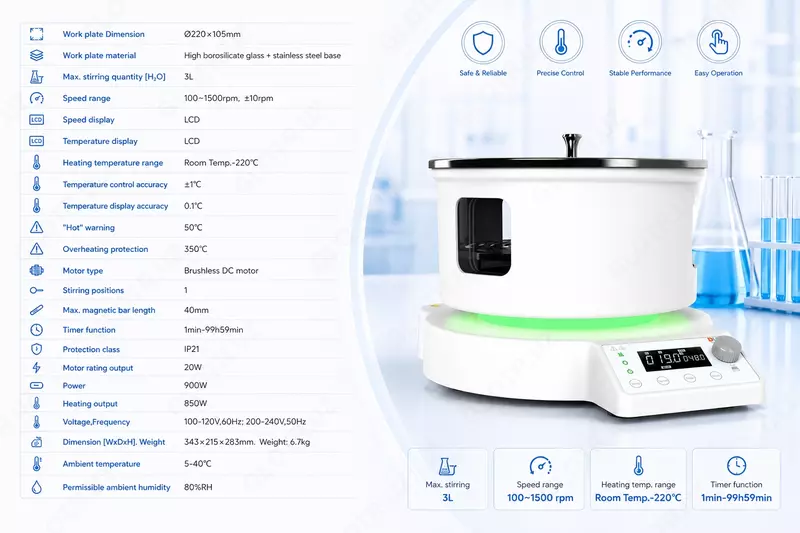Click the scale icon beside Dimension [WxDxH], Weight
Image resolution: width=800 pixels, height=533 pixels.
pos(36,442)
